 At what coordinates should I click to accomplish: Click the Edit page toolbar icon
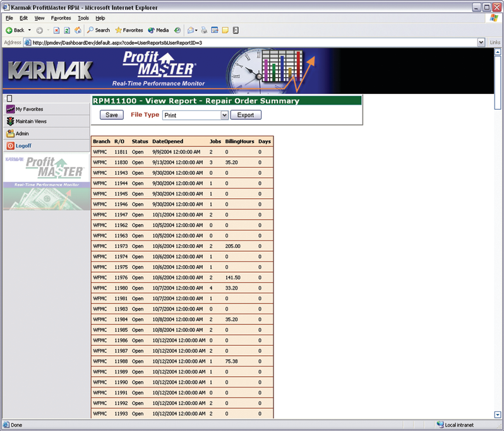(214, 30)
